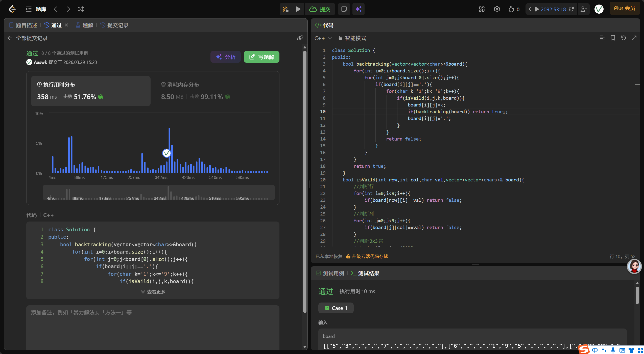
Task: Select the Case 1 test case
Action: (x=336, y=308)
